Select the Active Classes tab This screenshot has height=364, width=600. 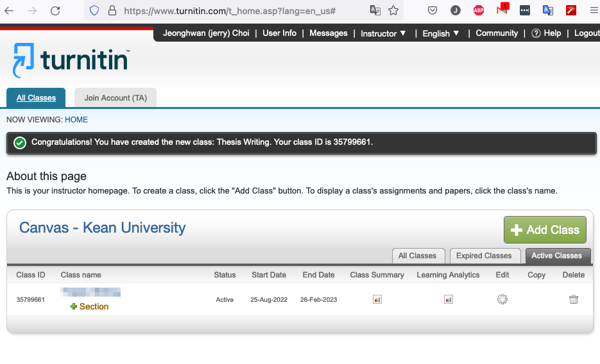pos(557,256)
